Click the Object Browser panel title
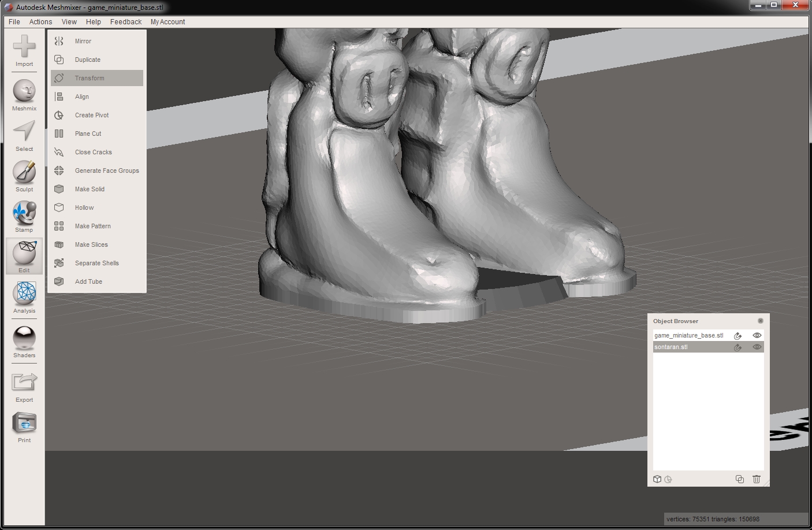This screenshot has height=530, width=812. tap(676, 321)
